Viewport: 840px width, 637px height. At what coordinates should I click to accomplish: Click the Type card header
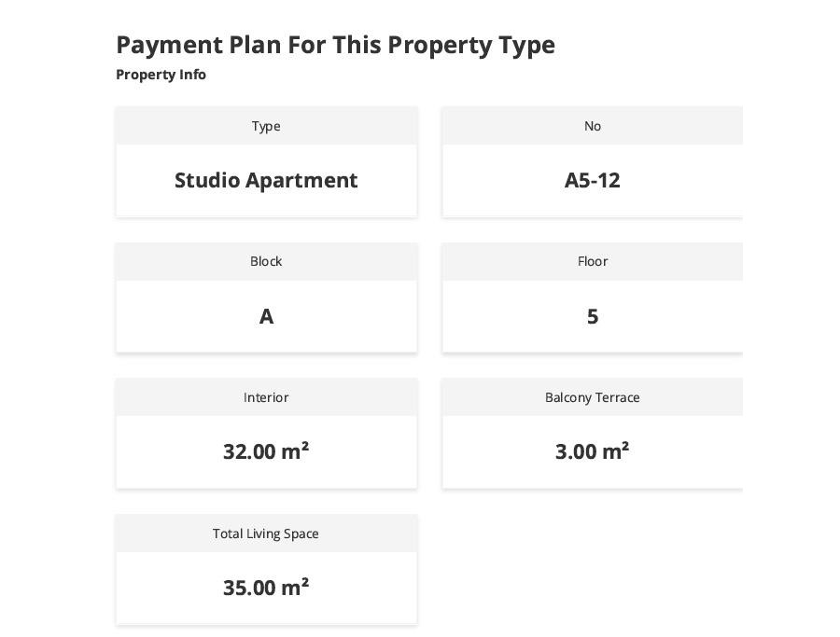(266, 126)
